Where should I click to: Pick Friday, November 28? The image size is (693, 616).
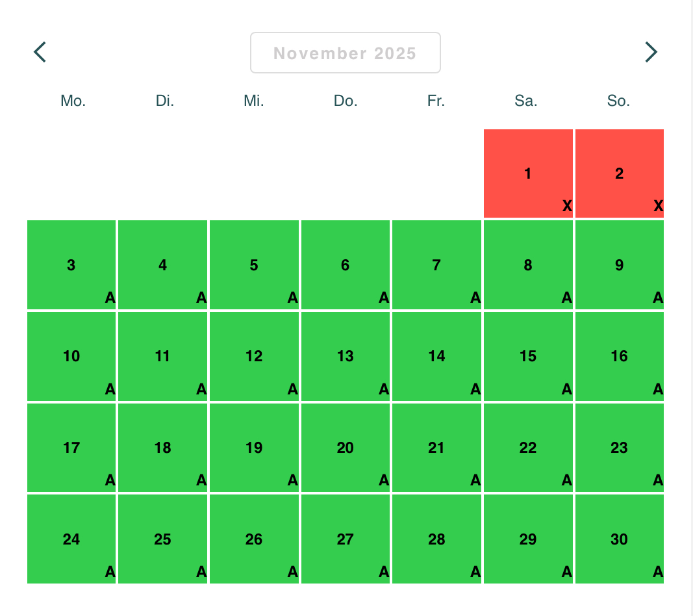(436, 539)
